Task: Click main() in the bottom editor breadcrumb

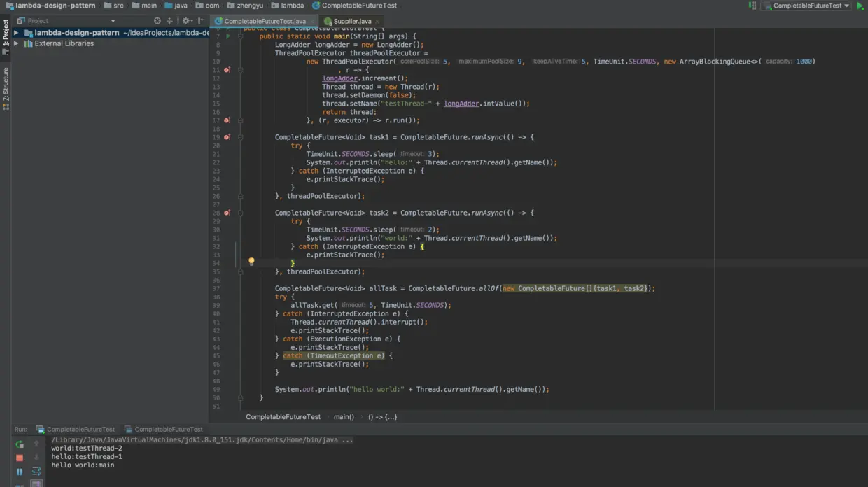Action: [344, 417]
